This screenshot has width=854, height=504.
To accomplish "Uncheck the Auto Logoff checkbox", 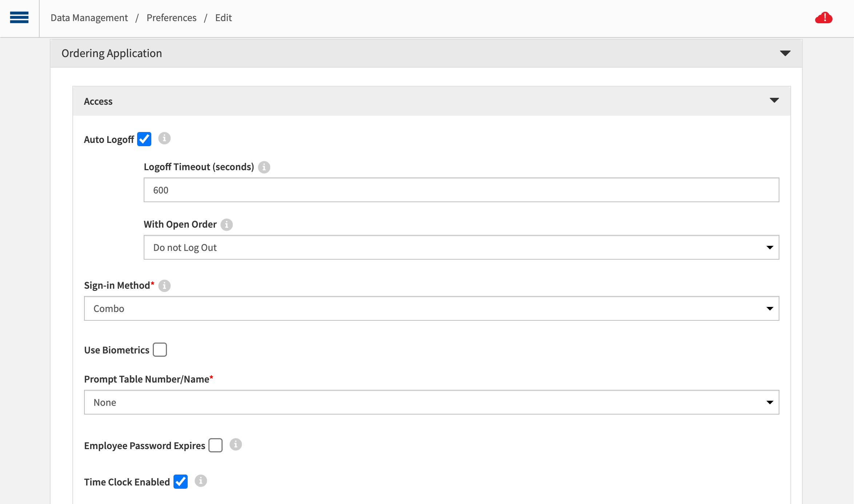I will 144,139.
